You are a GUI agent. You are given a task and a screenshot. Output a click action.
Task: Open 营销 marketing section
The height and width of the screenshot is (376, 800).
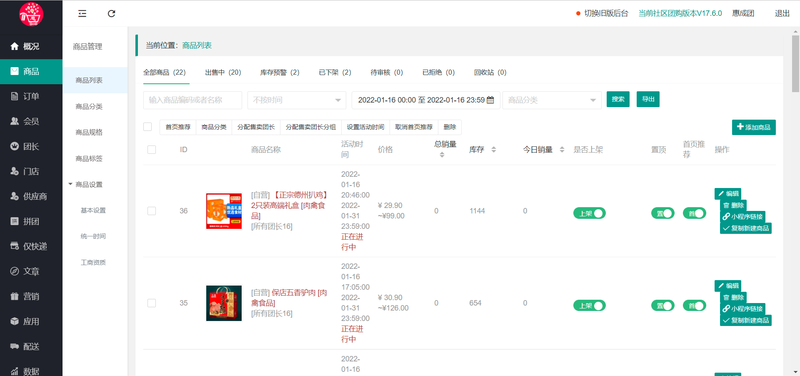point(31,296)
